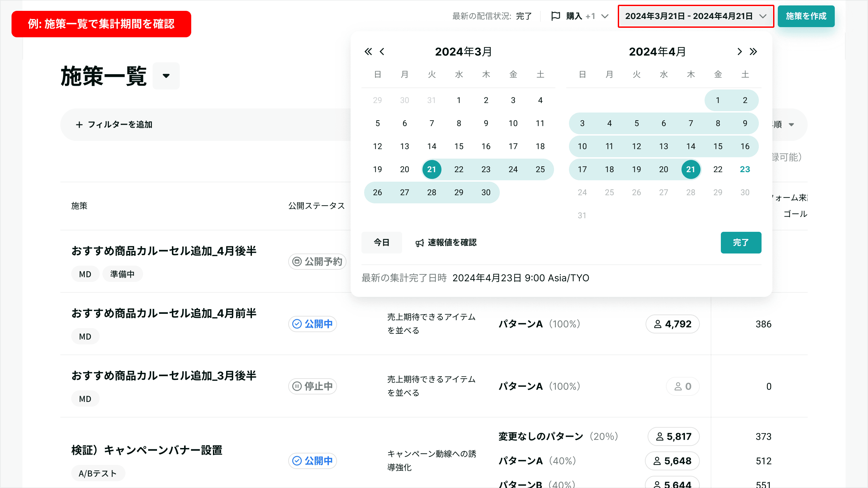Click the clock icon on the 公開予約 badge
Image resolution: width=868 pixels, height=488 pixels.
296,261
